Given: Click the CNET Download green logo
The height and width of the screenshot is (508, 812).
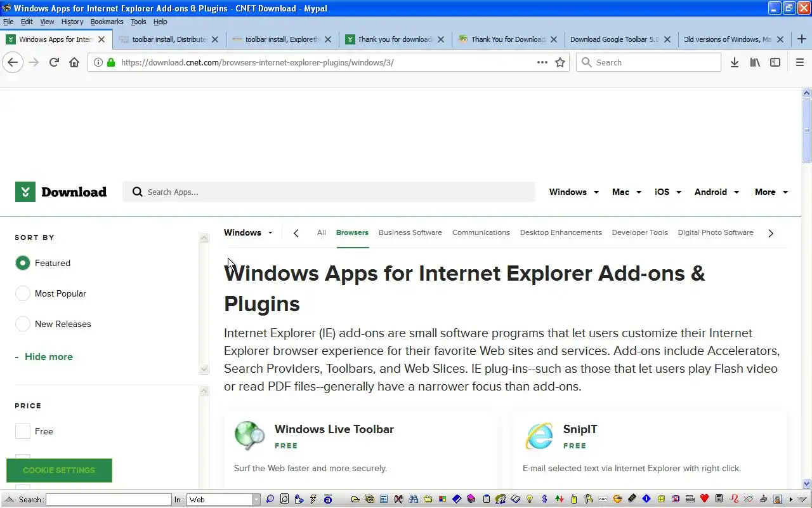Looking at the screenshot, I should (x=61, y=192).
